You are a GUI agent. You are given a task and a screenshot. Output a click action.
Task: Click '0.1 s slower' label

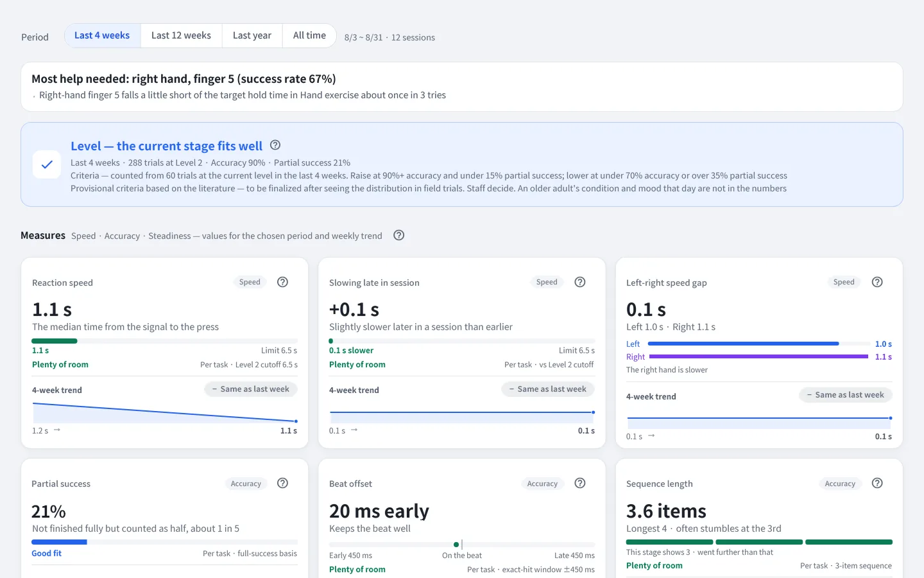351,350
